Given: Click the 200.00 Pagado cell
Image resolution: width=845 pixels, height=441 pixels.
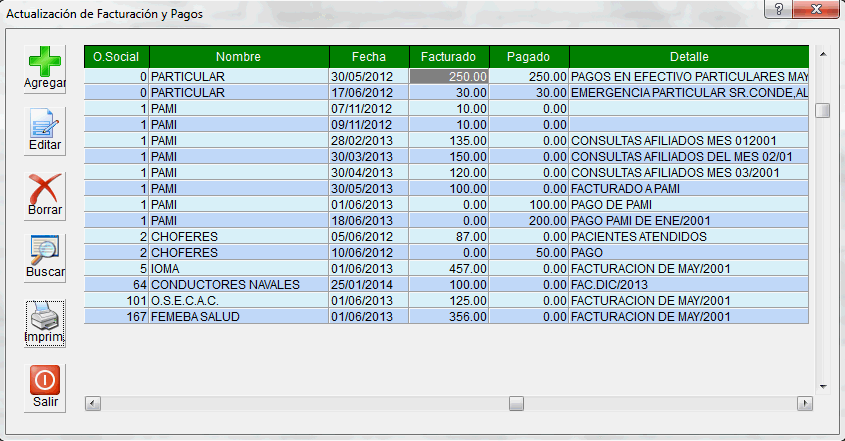Looking at the screenshot, I should tap(529, 220).
